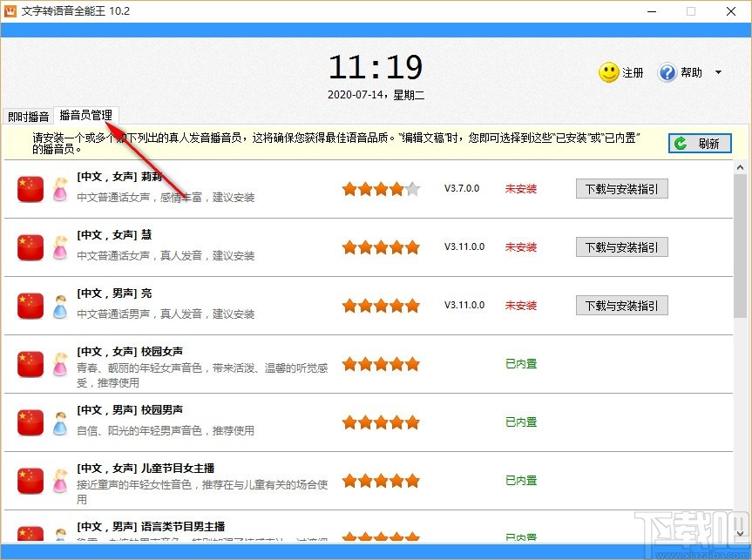Click the China flag icon in 校园男声 row

[30, 422]
